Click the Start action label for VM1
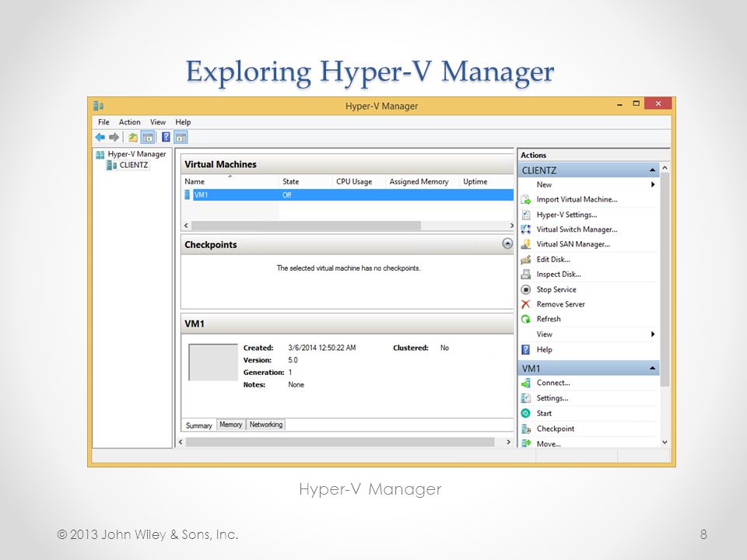The width and height of the screenshot is (747, 560). pos(544,413)
